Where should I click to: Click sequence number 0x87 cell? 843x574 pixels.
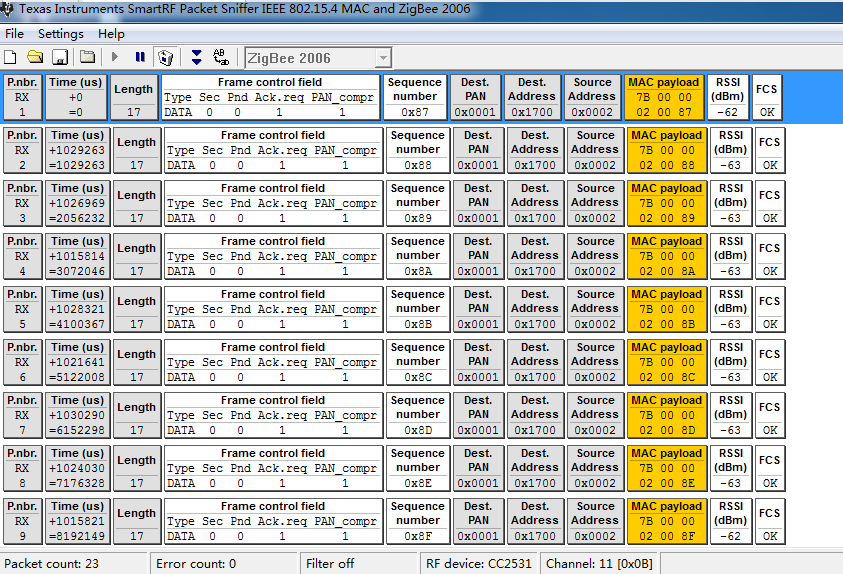[415, 97]
